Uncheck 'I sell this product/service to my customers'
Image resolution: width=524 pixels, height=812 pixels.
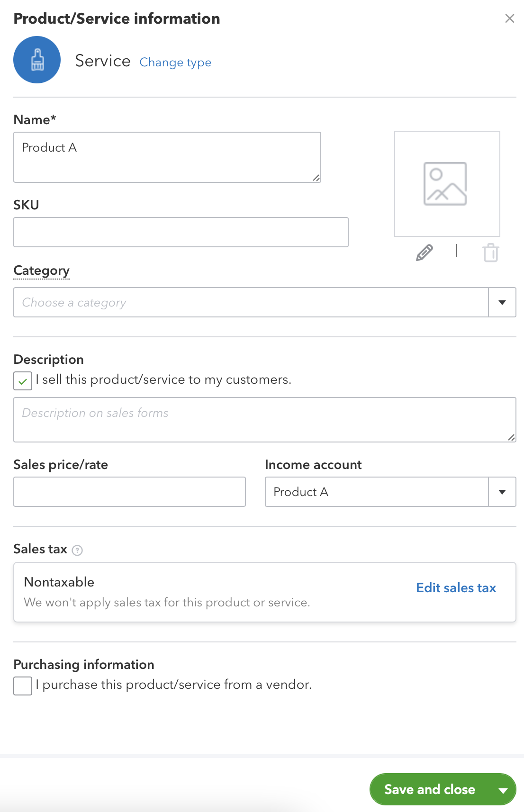(23, 381)
